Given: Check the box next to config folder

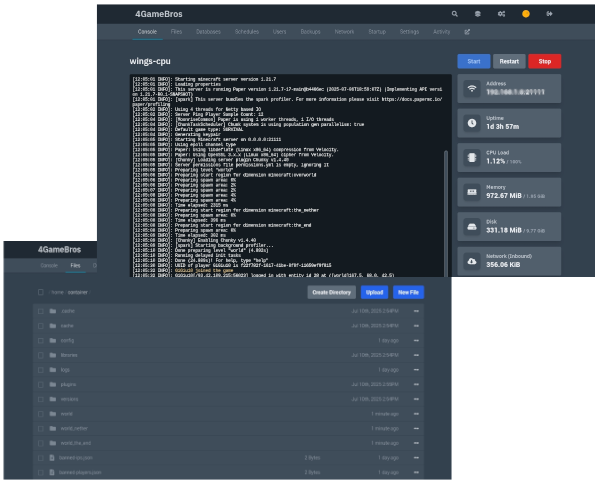Looking at the screenshot, I should pos(41,340).
